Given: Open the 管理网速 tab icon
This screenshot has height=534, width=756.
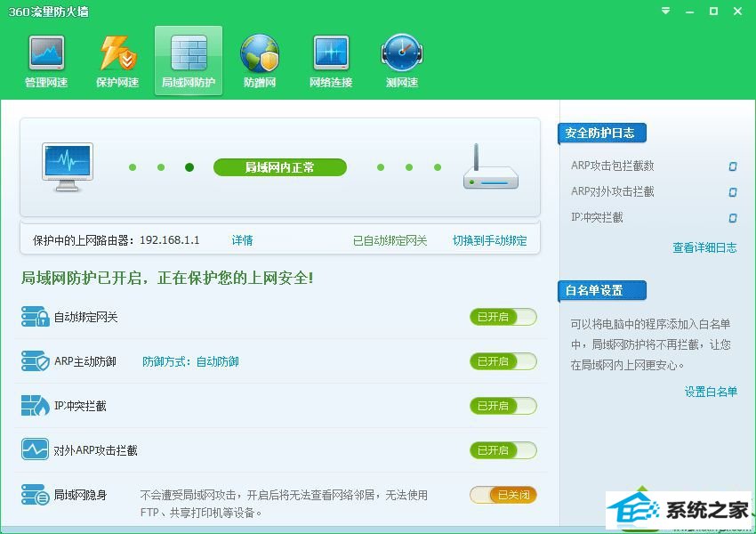Looking at the screenshot, I should pyautogui.click(x=46, y=53).
